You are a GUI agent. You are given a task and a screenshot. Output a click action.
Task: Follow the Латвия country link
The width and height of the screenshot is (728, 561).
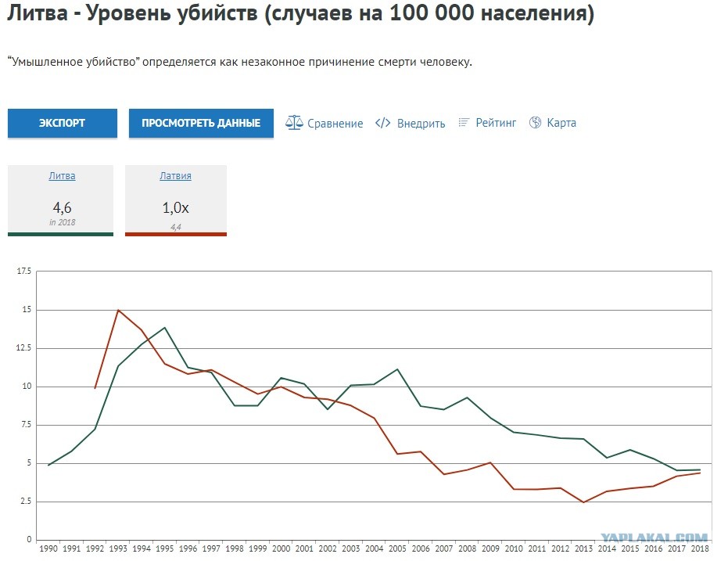tap(175, 176)
